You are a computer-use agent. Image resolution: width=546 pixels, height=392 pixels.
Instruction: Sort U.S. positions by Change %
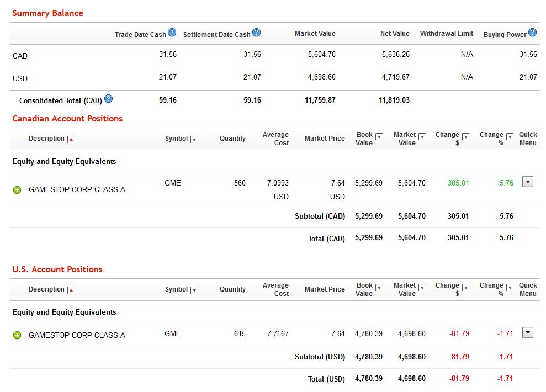510,287
